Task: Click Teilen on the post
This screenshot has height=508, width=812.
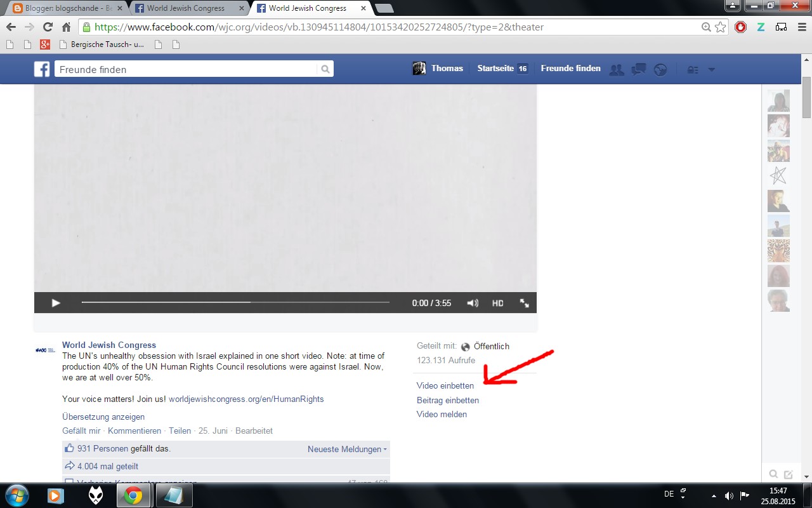Action: click(180, 431)
